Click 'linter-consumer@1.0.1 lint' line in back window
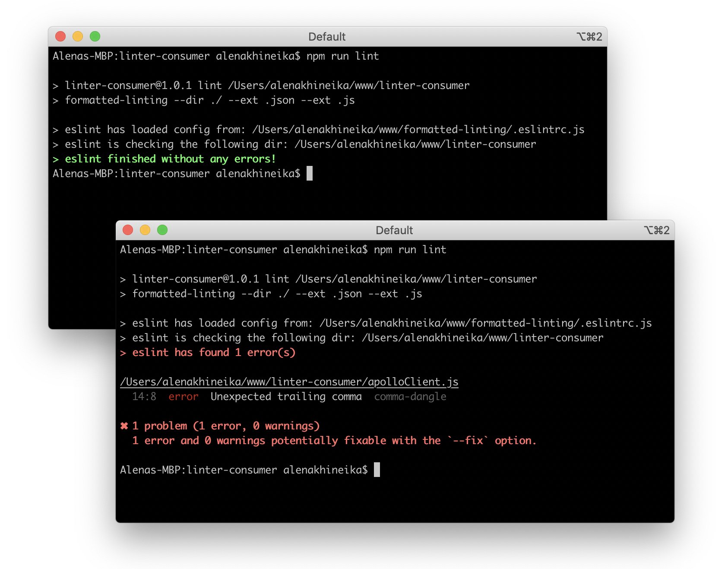728x569 pixels. 261,86
